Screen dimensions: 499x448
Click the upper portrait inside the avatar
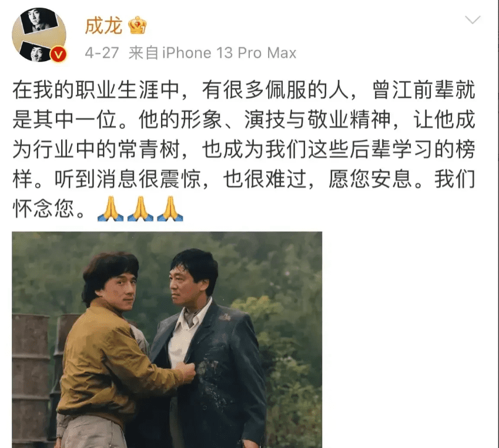click(x=39, y=21)
